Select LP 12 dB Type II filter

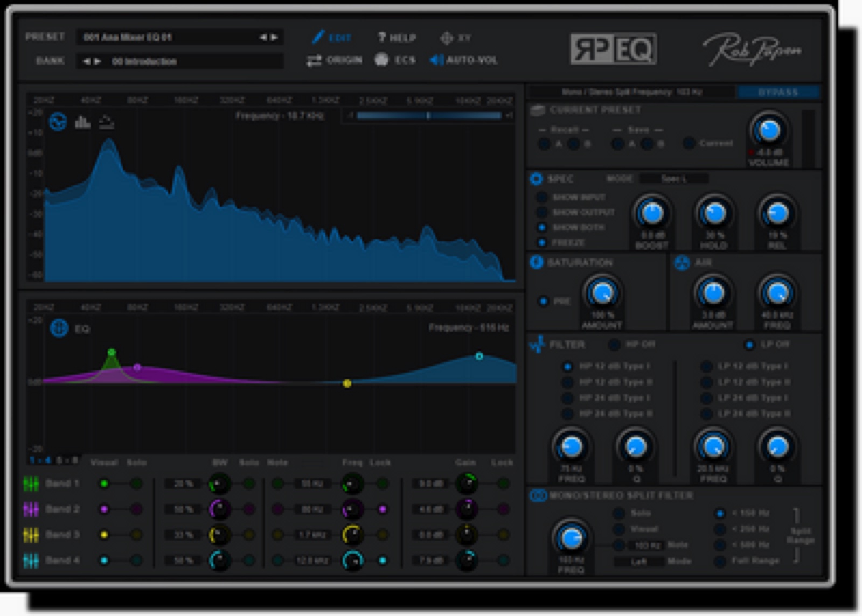[x=706, y=382]
